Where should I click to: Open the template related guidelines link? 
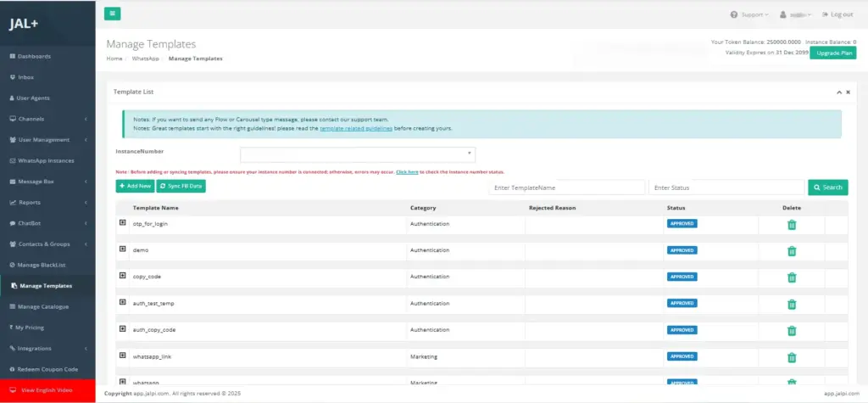click(356, 128)
